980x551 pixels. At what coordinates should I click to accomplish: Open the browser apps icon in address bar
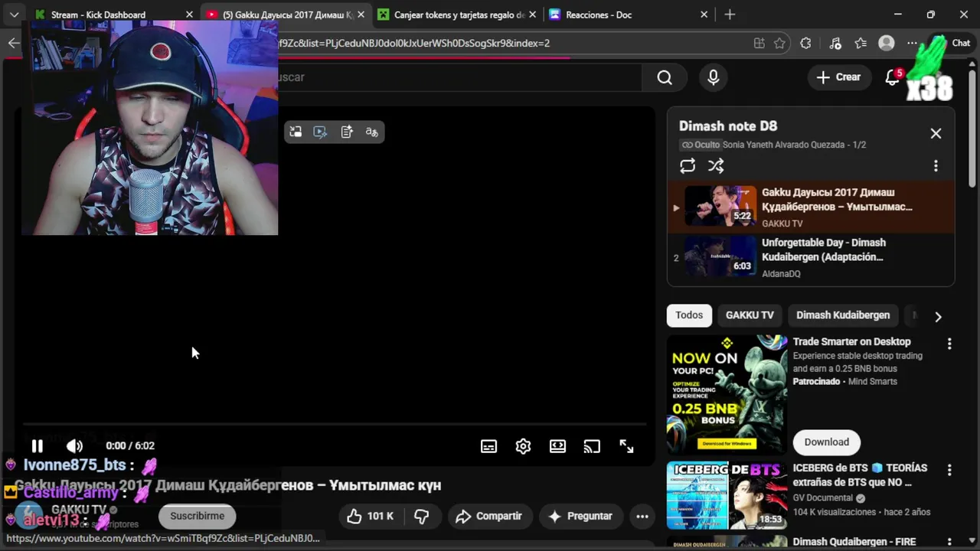(x=759, y=44)
